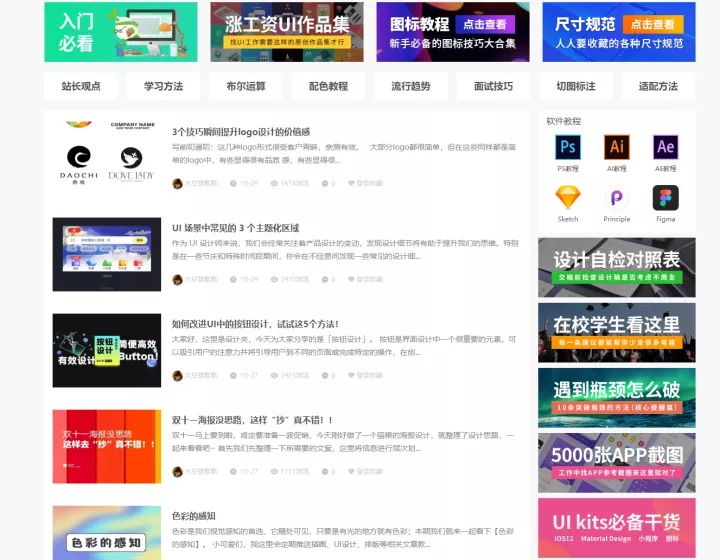This screenshot has height=560, width=720.
Task: Click 点击查看 on 尺寸规范 banner
Action: pyautogui.click(x=653, y=24)
